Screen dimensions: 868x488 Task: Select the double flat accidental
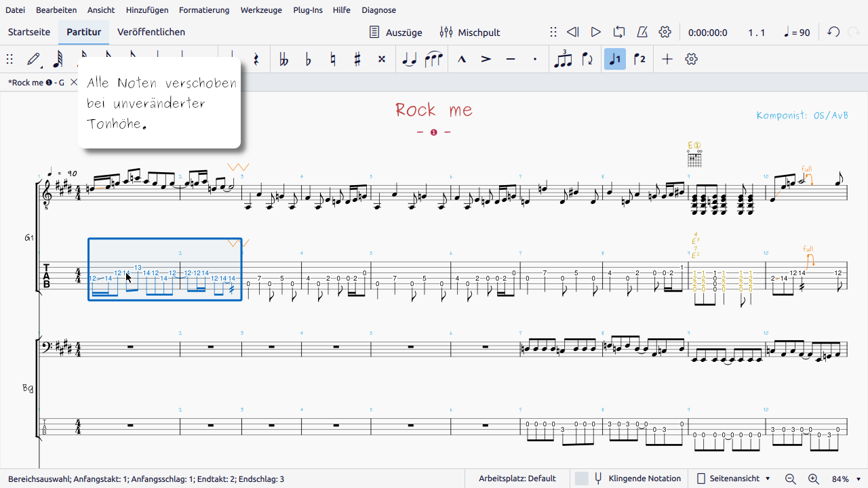point(283,59)
